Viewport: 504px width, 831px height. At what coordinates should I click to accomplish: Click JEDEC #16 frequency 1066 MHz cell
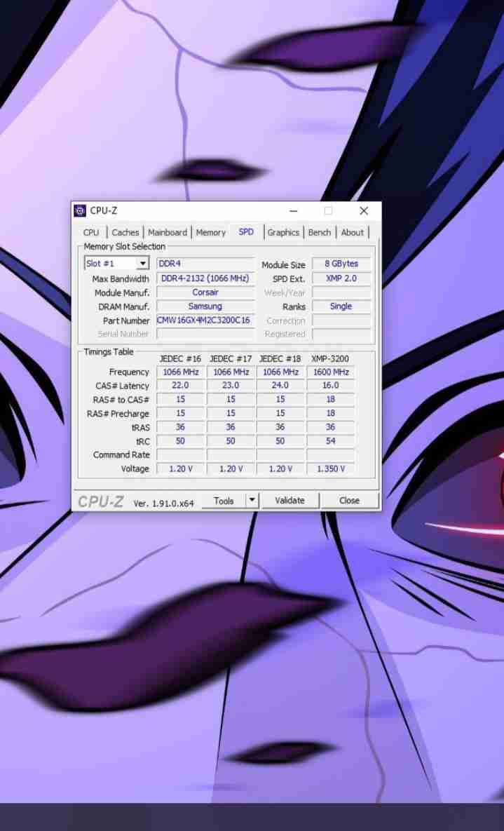pyautogui.click(x=181, y=372)
